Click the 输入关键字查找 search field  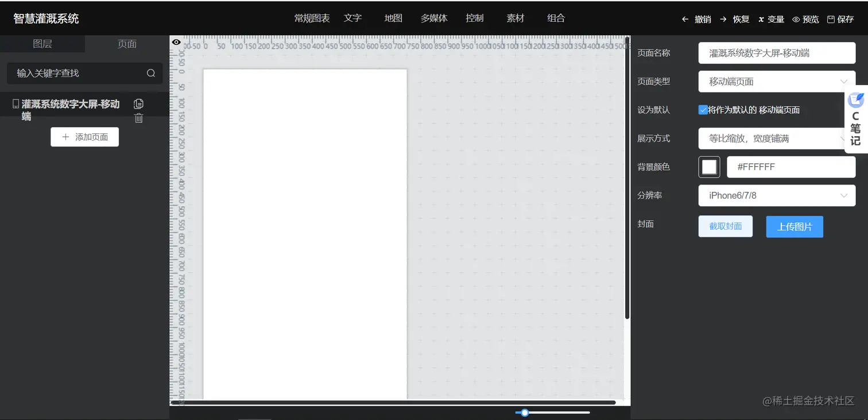(84, 73)
